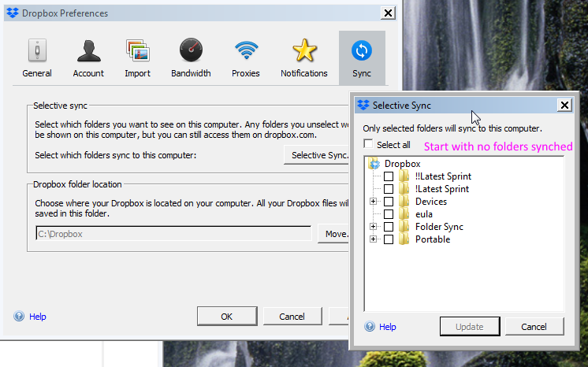Tick the Devices folder checkbox
The height and width of the screenshot is (367, 588).
click(x=389, y=202)
